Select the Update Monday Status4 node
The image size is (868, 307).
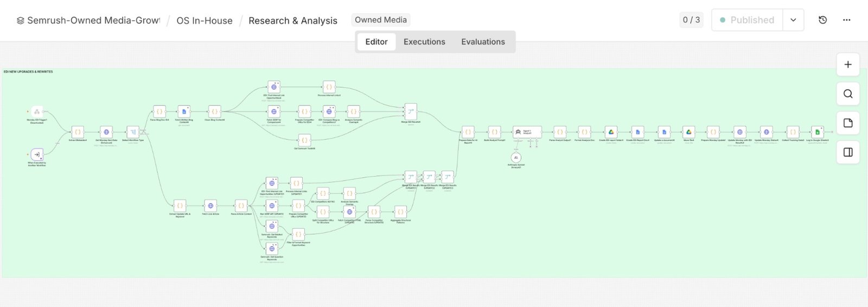766,132
